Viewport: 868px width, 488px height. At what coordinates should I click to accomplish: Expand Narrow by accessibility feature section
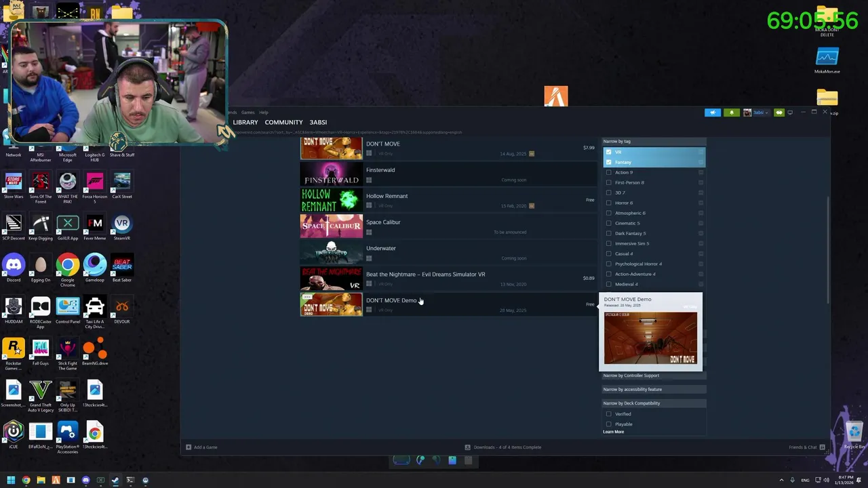pyautogui.click(x=654, y=389)
